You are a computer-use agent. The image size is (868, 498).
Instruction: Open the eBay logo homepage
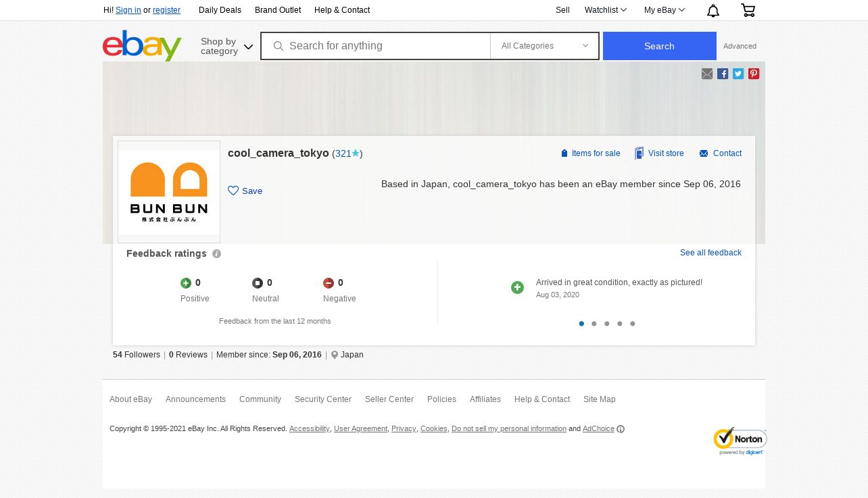click(142, 45)
